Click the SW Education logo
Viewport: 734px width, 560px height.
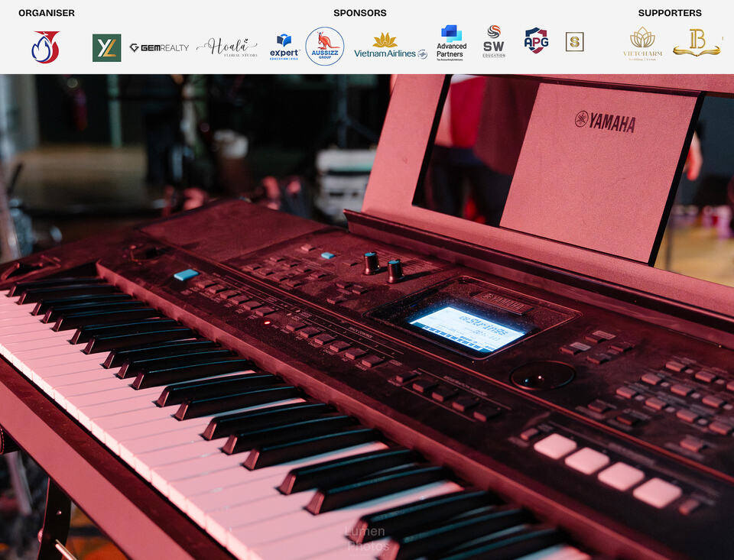494,41
